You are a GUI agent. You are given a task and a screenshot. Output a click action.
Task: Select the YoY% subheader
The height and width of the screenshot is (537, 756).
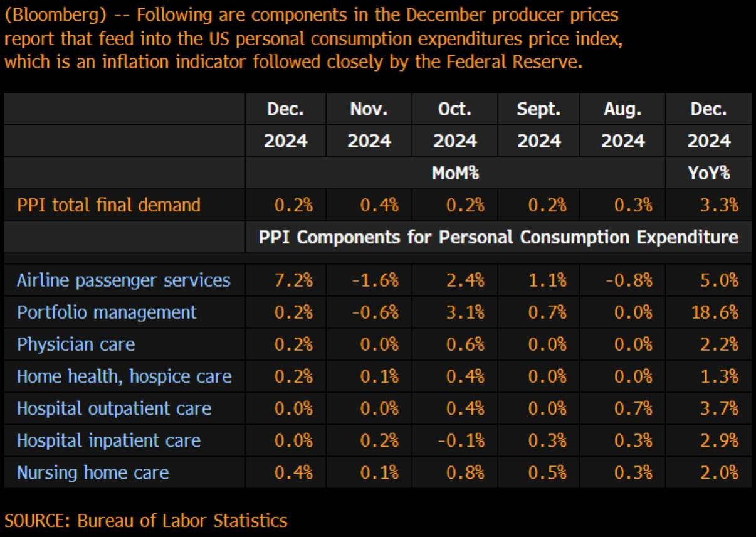[x=709, y=174]
